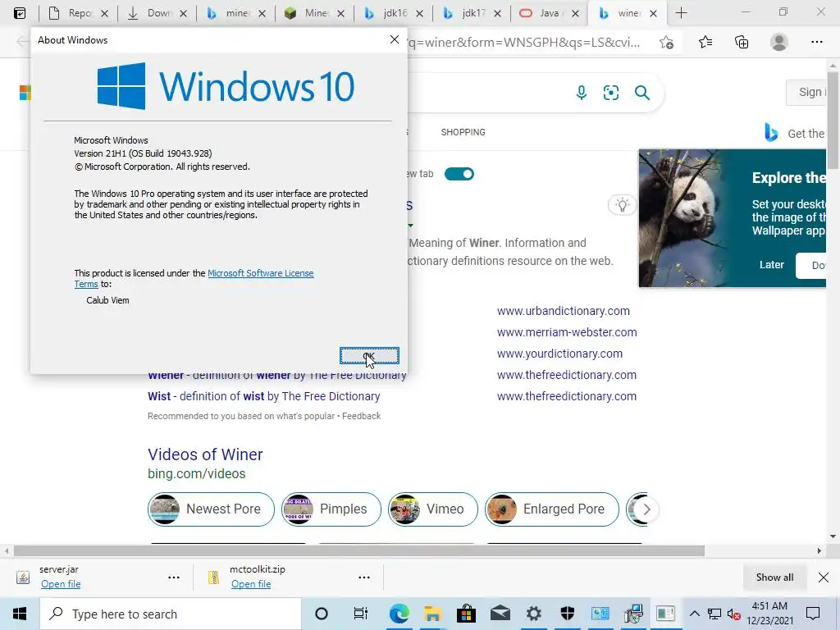Close the Java tab
The width and height of the screenshot is (840, 630).
575,13
